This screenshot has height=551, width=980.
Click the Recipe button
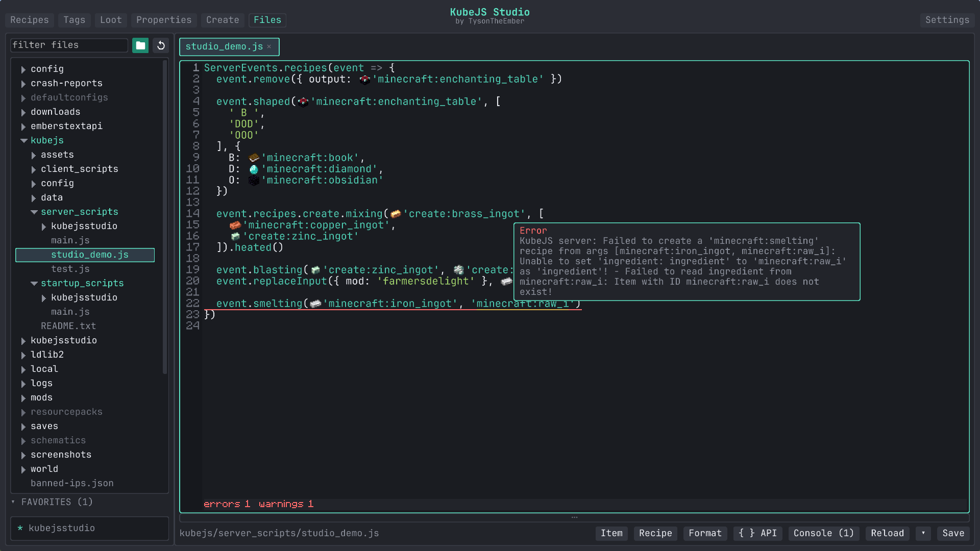(x=655, y=533)
